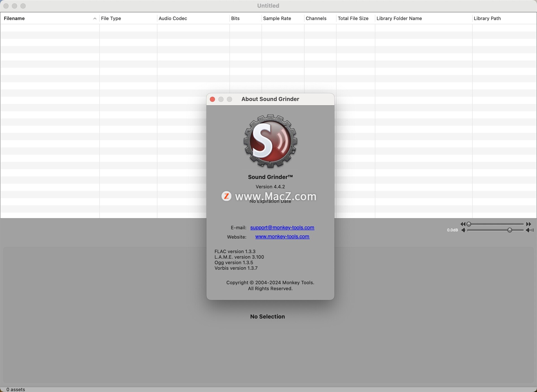Viewport: 537px width, 392px height.
Task: Open the support@monkey-tools.com email link
Action: [x=282, y=227]
